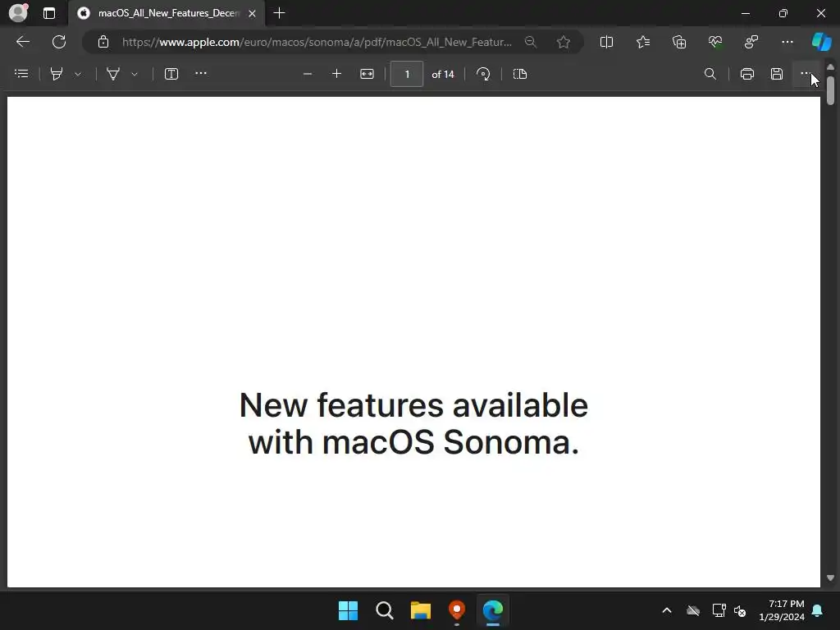
Task: Open Browser essentials heart icon
Action: (x=715, y=42)
